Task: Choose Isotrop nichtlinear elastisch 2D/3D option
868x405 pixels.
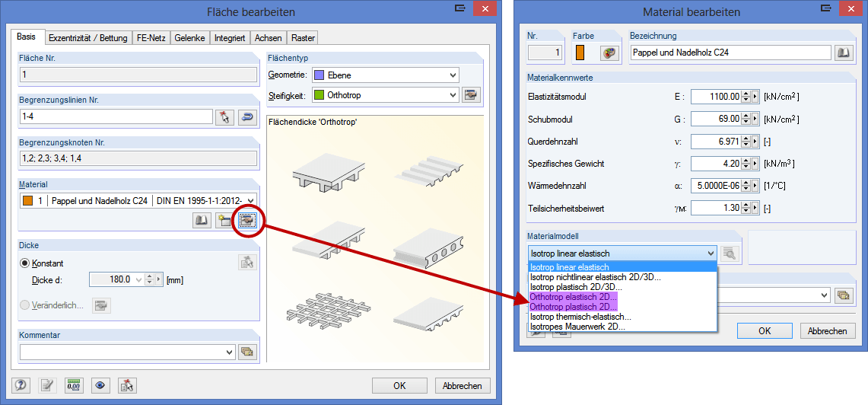Action: pos(622,277)
